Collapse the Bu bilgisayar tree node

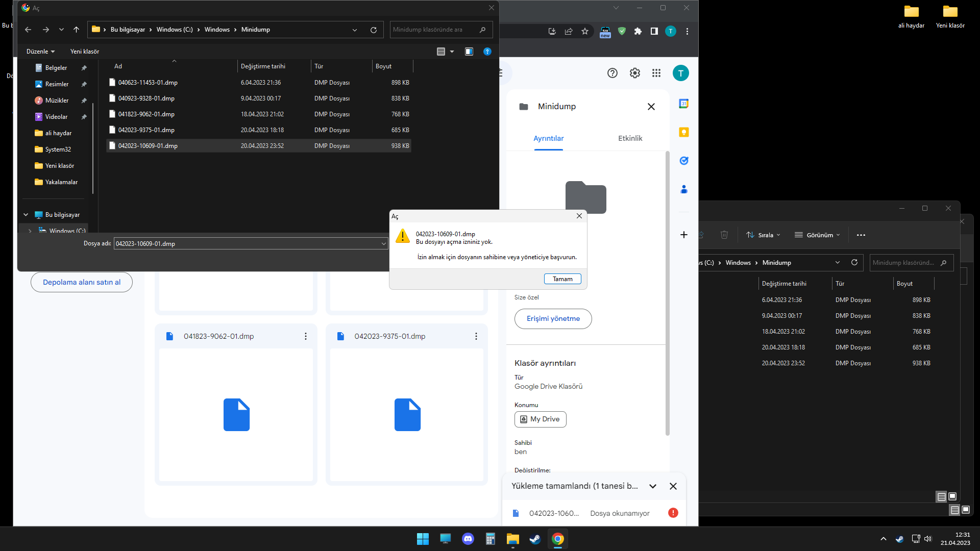(26, 215)
